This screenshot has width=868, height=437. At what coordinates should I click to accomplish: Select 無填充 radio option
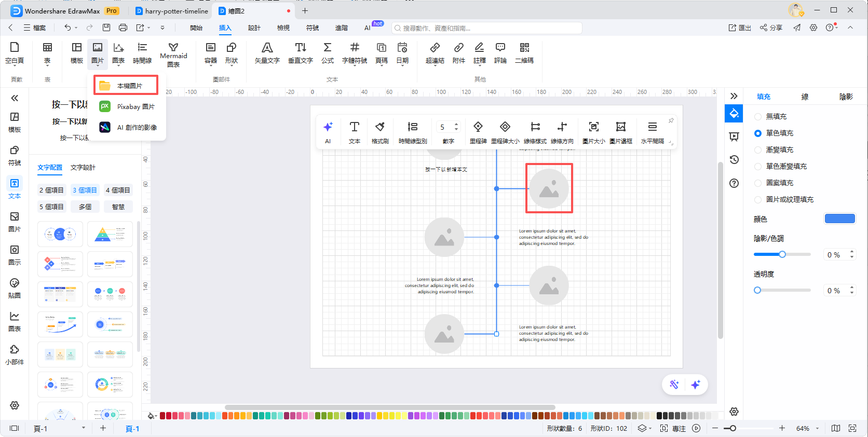(758, 117)
